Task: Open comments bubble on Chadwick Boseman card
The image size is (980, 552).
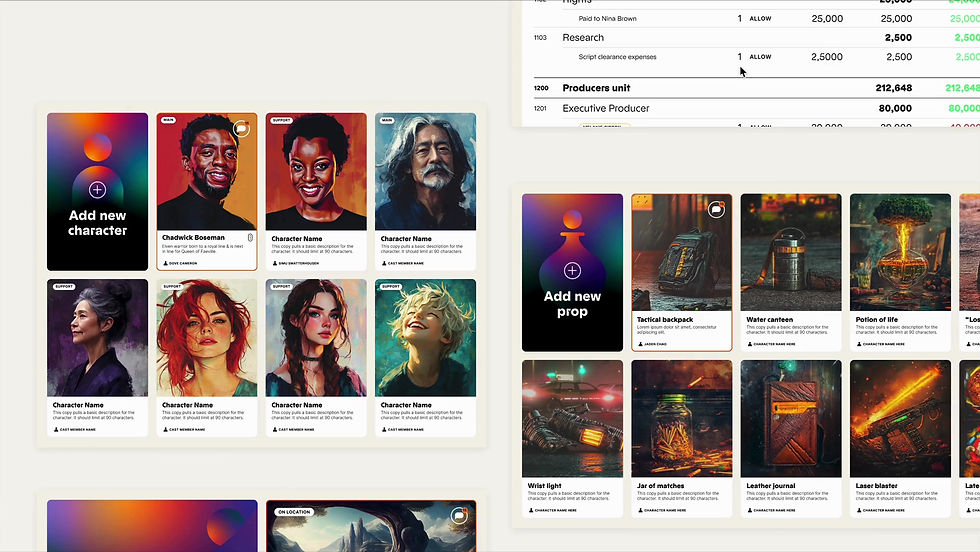Action: coord(241,129)
